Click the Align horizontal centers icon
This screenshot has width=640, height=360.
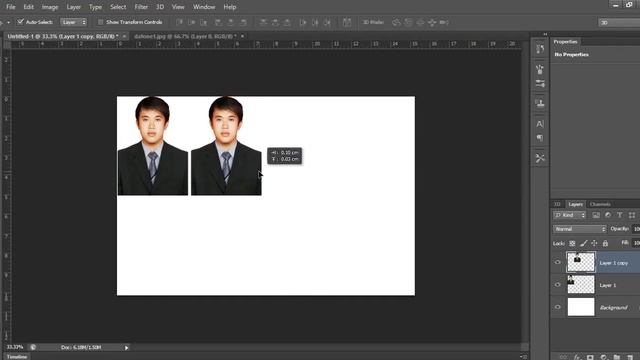[x=231, y=22]
